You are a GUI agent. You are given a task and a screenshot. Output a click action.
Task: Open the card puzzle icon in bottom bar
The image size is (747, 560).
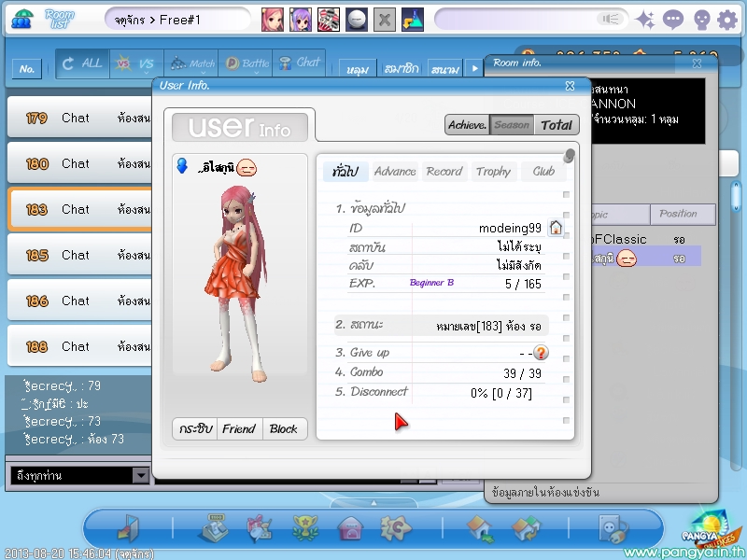coord(396,528)
